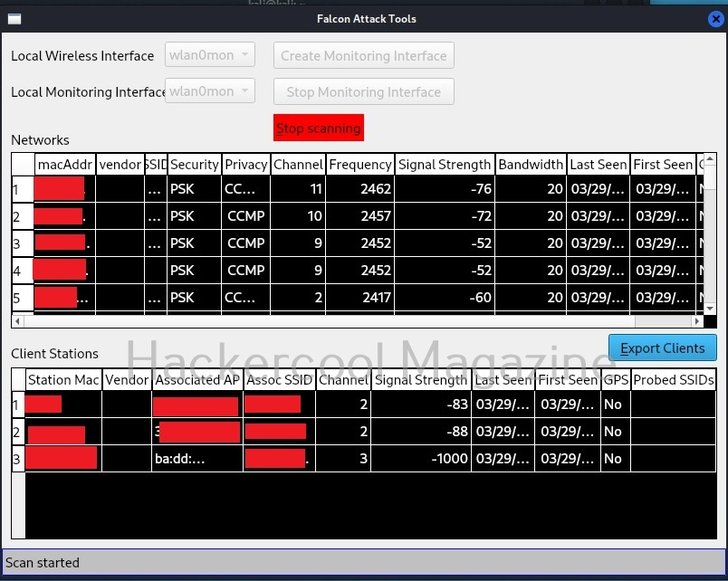Click right arrow of Networks horizontal scrollbar
728x581 pixels.
pos(698,321)
